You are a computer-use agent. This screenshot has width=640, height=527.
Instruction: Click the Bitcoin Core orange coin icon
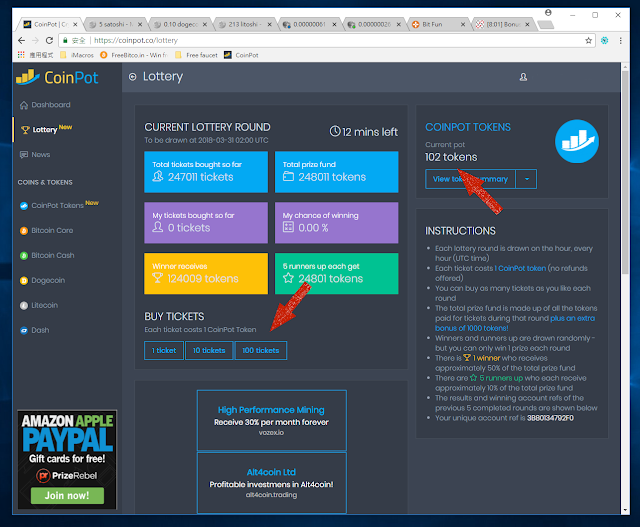[x=24, y=231]
